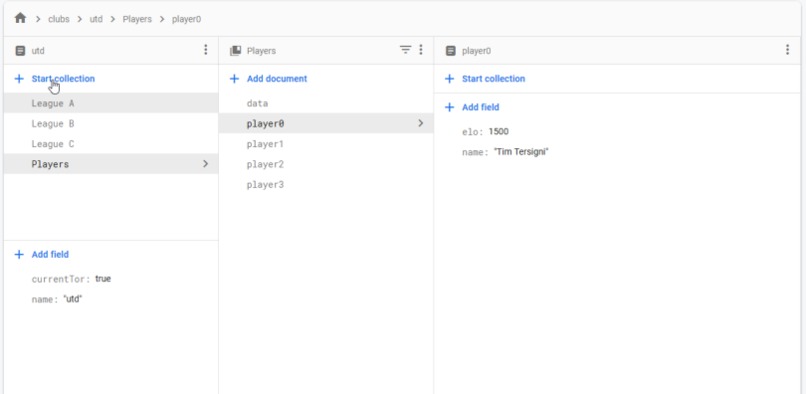
Task: Select the League C collection
Action: pos(111,144)
